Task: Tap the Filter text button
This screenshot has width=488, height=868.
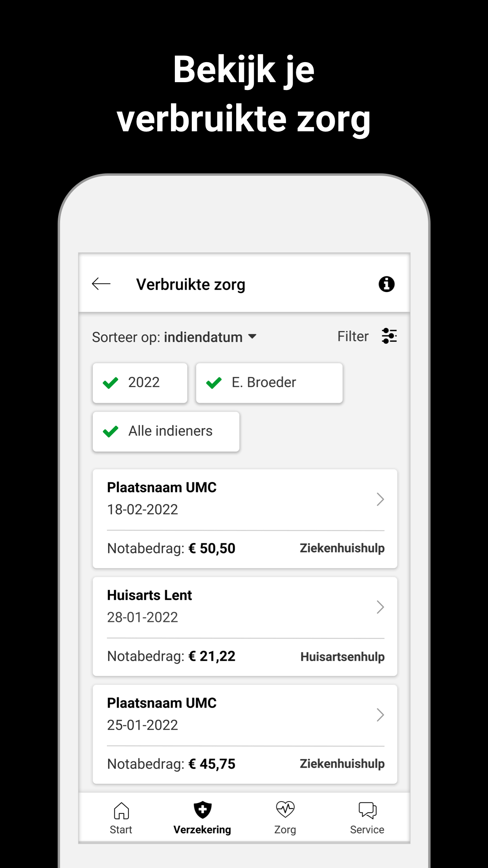Action: coord(353,337)
